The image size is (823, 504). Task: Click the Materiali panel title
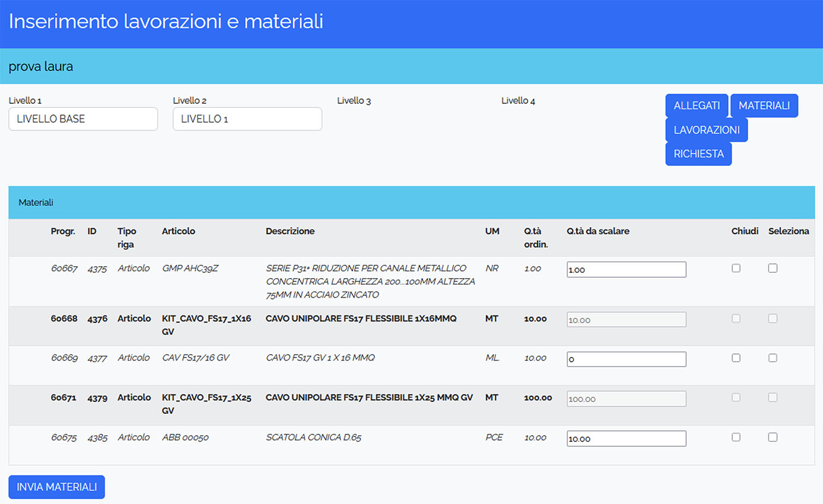click(x=36, y=203)
